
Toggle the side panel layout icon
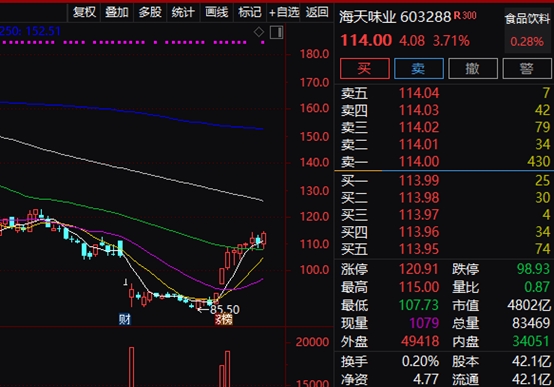(x=276, y=33)
